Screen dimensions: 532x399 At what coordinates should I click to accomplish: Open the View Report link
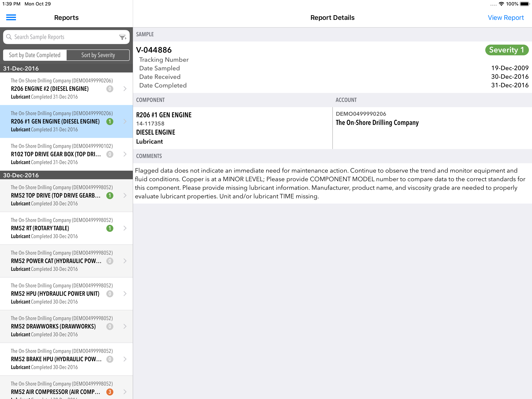pyautogui.click(x=506, y=18)
